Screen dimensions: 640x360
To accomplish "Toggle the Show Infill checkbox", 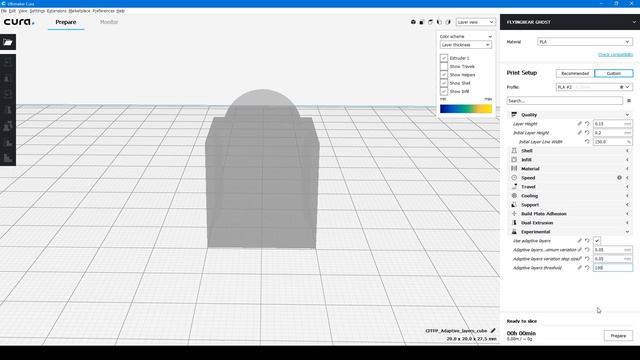I will [444, 91].
